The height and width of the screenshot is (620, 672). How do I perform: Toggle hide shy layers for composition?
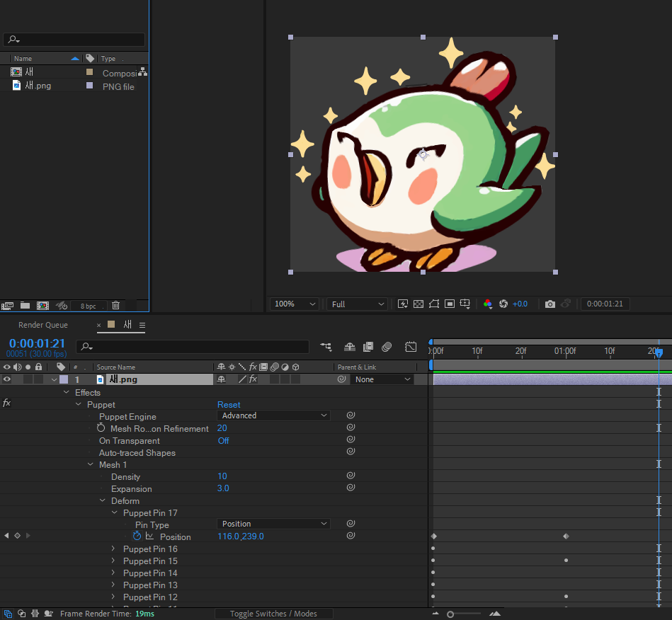tap(350, 347)
